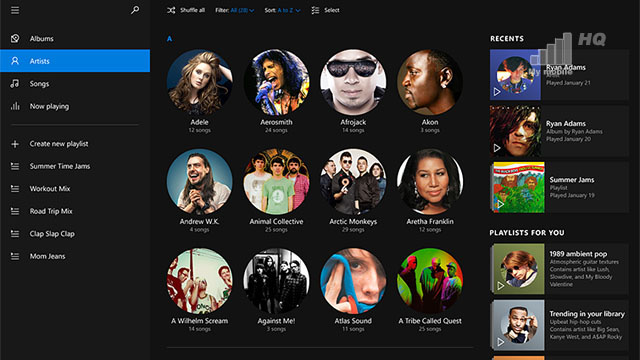Click the Shuffle all label

click(x=193, y=10)
